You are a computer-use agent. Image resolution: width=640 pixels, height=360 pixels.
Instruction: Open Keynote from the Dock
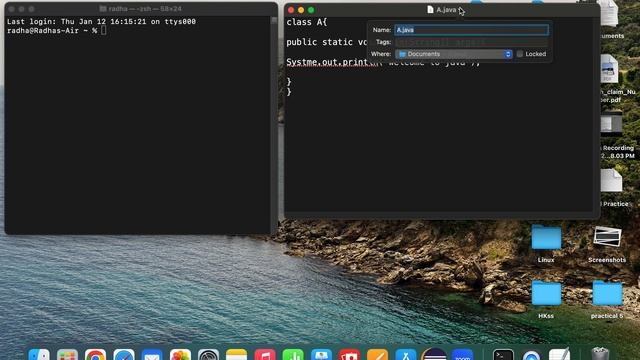[x=321, y=354]
